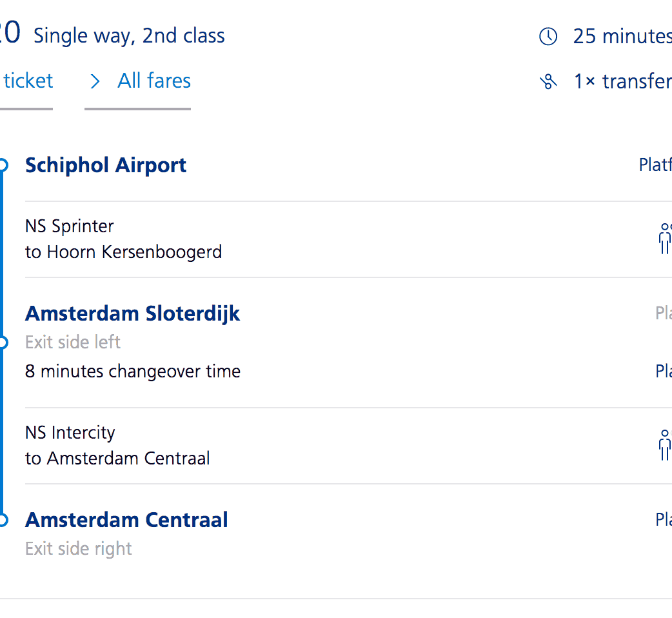Click the NS Sprinter to Hoorn Kersenboogerd leg

123,239
